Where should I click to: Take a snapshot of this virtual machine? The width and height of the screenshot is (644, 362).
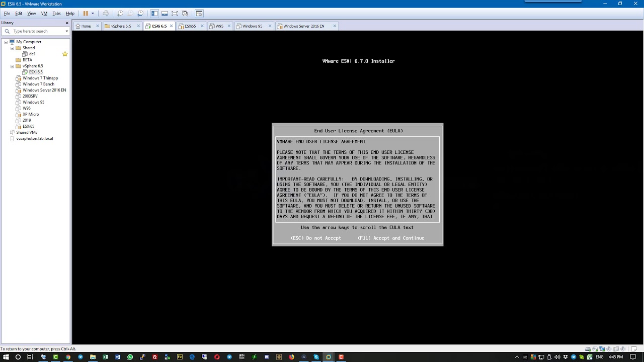(120, 14)
